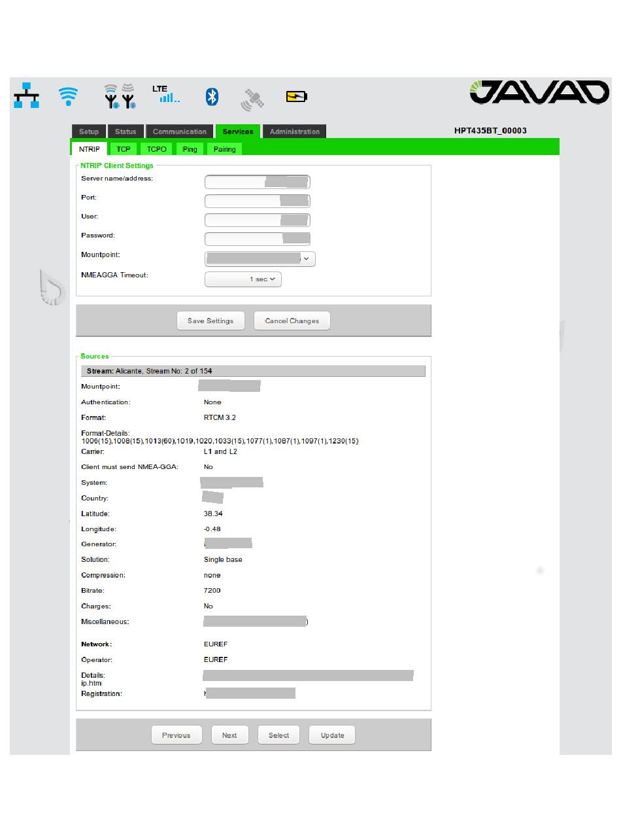This screenshot has height=840, width=621.
Task: Click the EUREF Operator value
Action: click(x=216, y=659)
